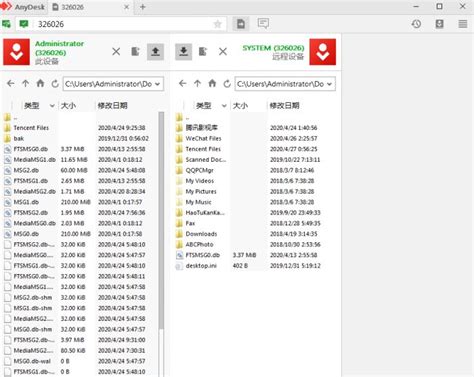Sort remote files by 大小 header
Viewport: 474px width, 377px height.
coord(240,106)
